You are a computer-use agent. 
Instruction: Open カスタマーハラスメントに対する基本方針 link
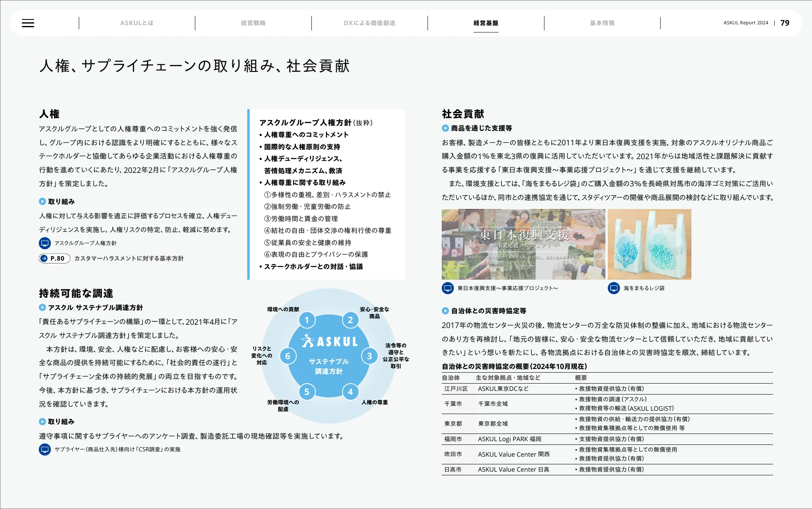coord(129,259)
